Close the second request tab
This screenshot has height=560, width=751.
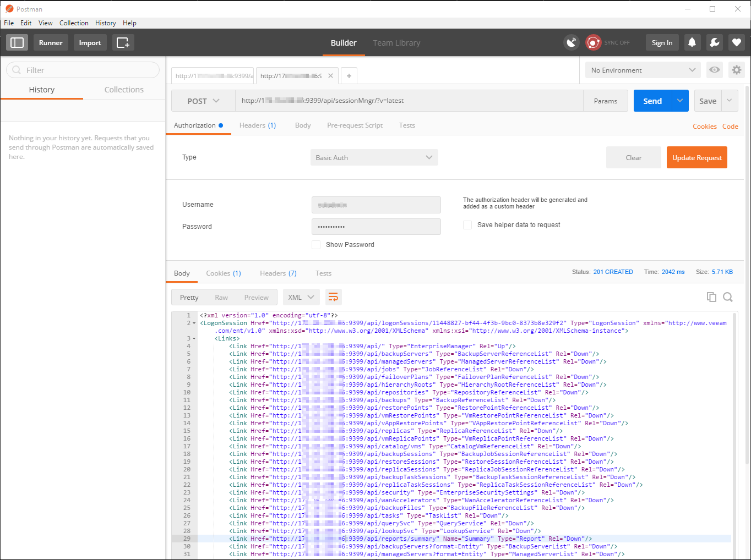click(330, 76)
